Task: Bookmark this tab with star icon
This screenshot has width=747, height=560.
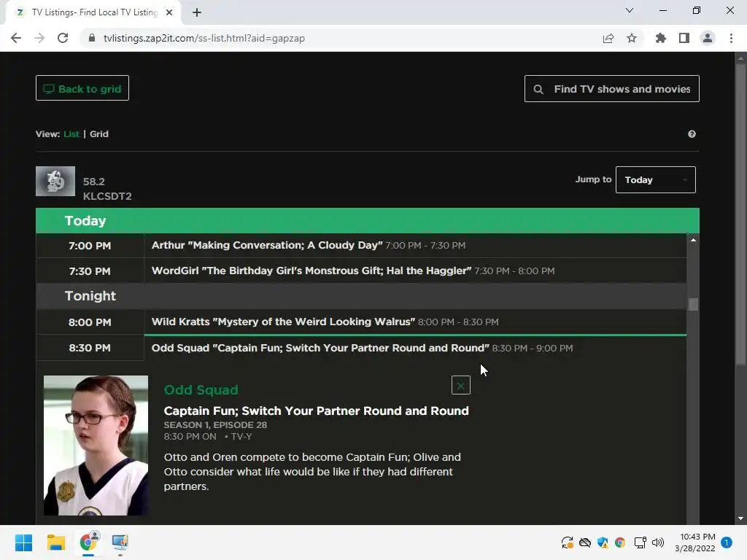Action: (632, 38)
